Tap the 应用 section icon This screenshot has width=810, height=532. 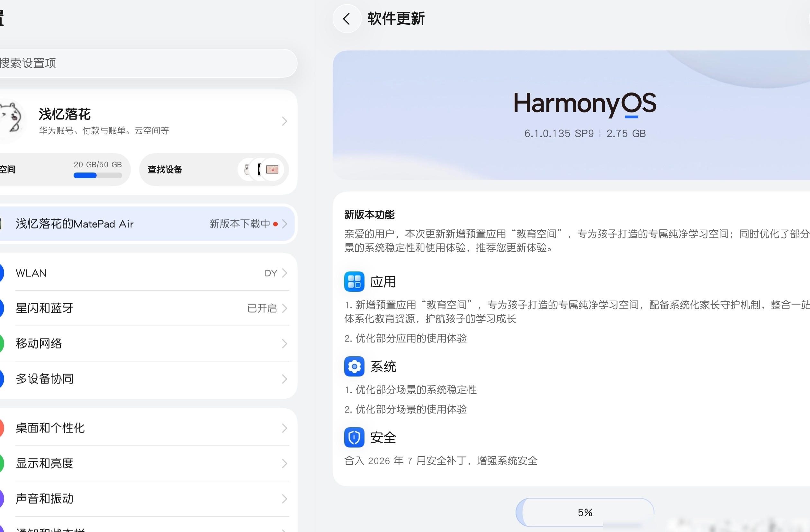(x=354, y=282)
